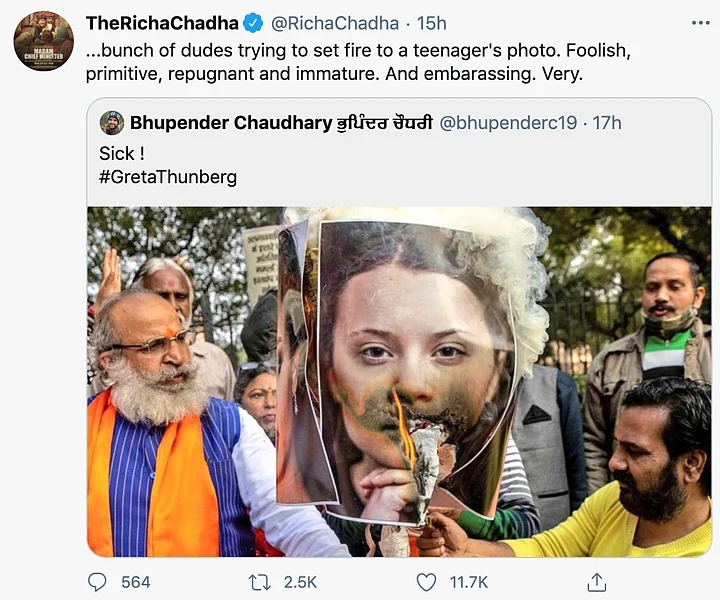Click the share upload icon
This screenshot has width=720, height=600.
pos(596,582)
